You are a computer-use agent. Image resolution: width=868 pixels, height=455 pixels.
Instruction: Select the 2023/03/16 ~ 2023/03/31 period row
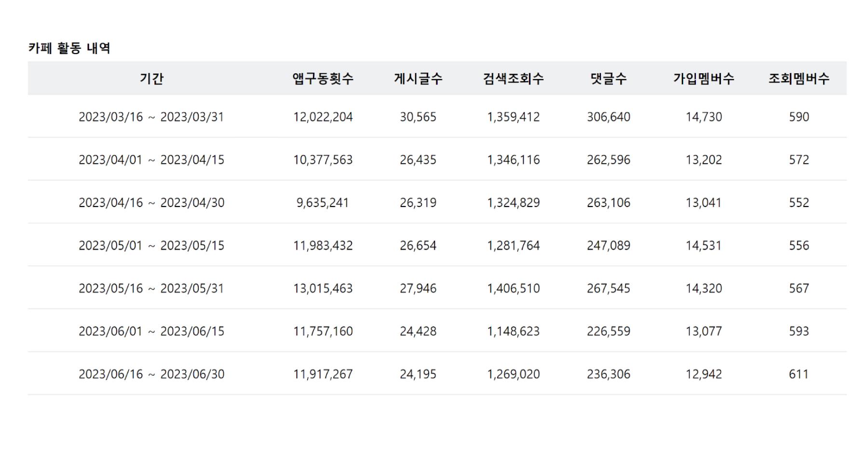(x=151, y=117)
